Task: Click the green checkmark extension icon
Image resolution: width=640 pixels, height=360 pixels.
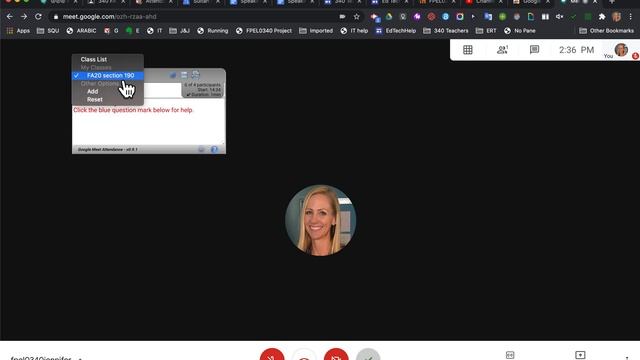Action: pyautogui.click(x=573, y=17)
